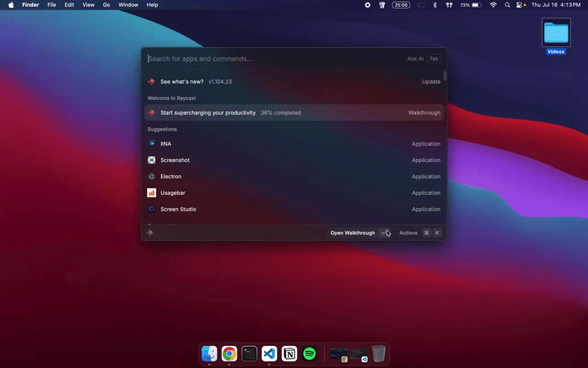Click the screen recording indicator in the menu bar

pyautogui.click(x=367, y=5)
